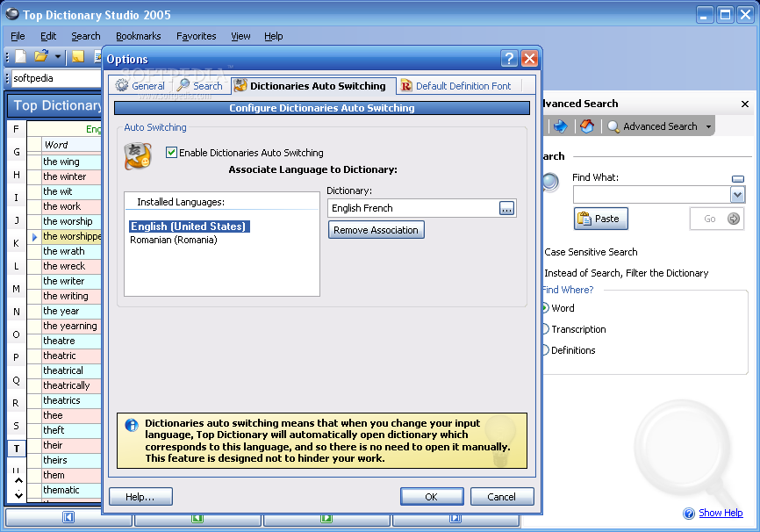Click the Top Dictionary app icon in title bar

coord(12,15)
